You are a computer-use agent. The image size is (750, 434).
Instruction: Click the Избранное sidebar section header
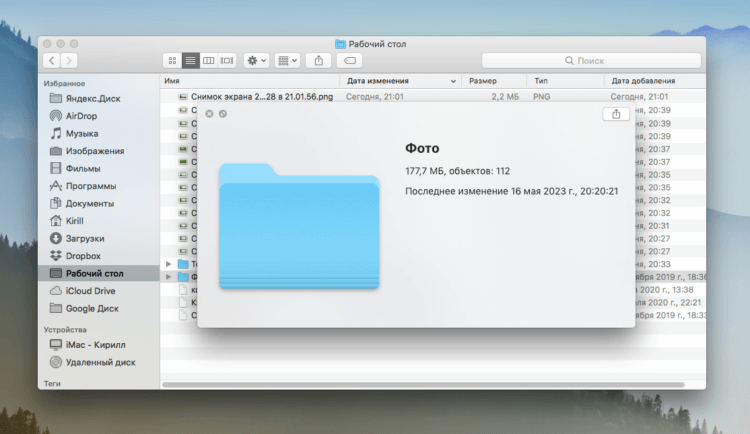pyautogui.click(x=64, y=83)
